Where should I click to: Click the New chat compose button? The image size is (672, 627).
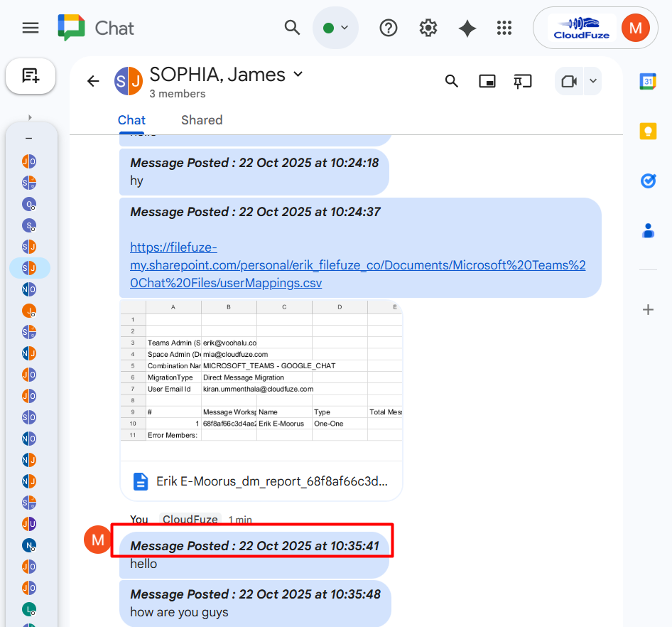click(31, 75)
